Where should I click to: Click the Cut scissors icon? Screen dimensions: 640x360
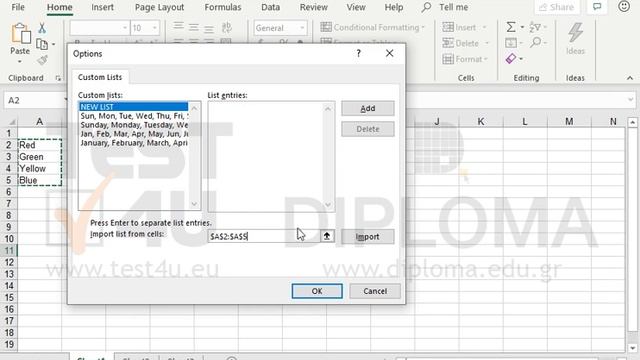42,28
